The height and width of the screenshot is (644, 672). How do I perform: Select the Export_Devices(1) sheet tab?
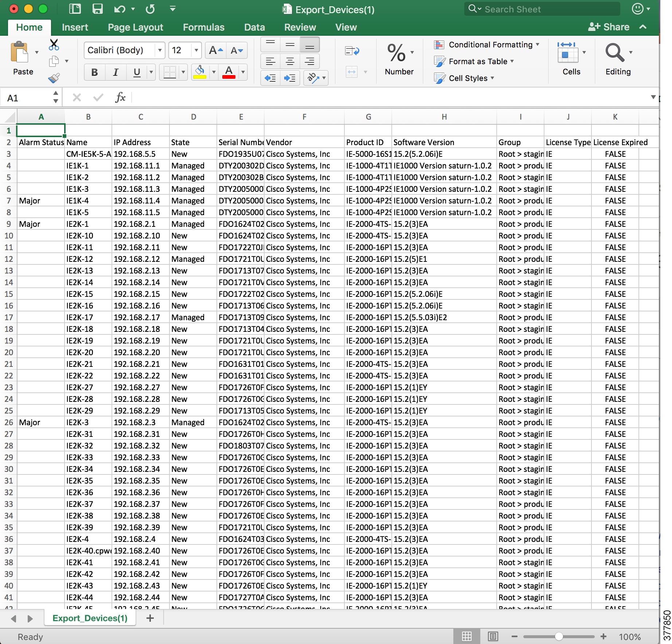[x=90, y=618]
